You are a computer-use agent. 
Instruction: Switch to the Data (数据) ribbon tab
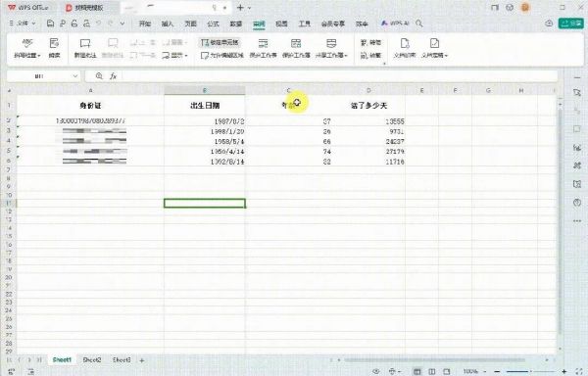tap(236, 23)
